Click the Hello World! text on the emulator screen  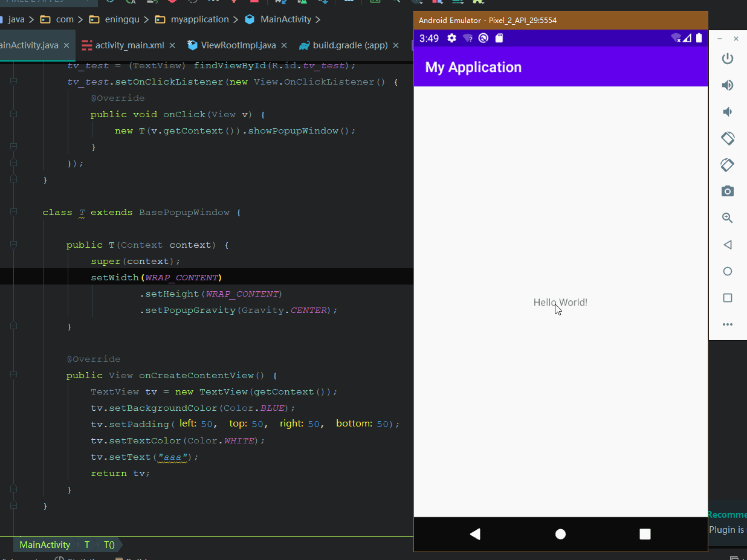[560, 302]
